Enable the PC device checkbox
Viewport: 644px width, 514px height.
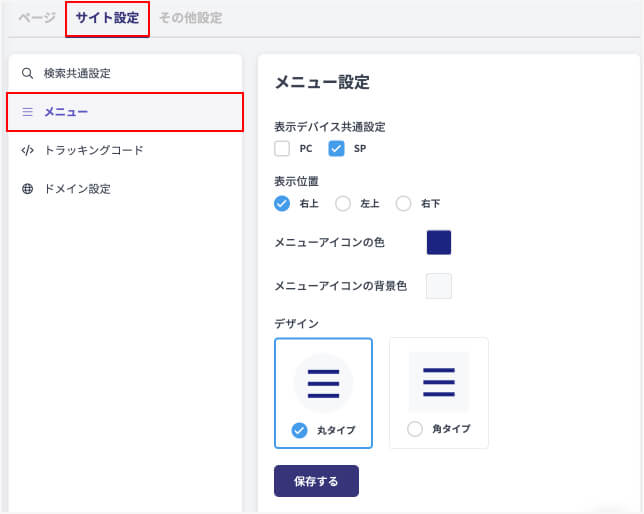coord(282,149)
